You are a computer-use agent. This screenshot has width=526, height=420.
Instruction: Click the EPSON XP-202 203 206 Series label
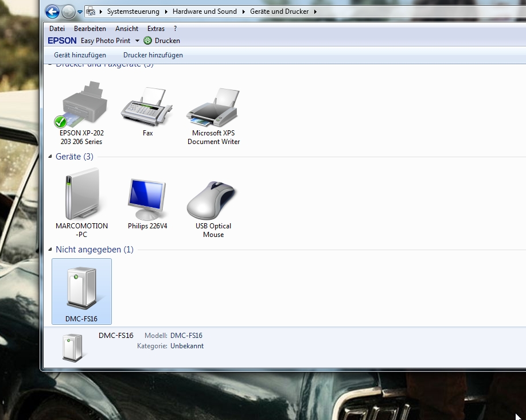(x=81, y=137)
